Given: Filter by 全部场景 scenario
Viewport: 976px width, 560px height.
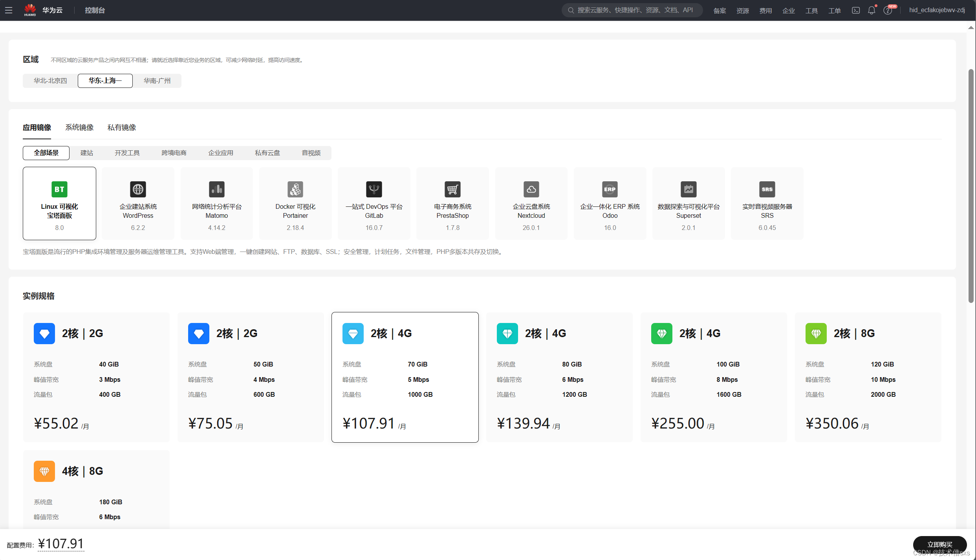Looking at the screenshot, I should coord(46,153).
